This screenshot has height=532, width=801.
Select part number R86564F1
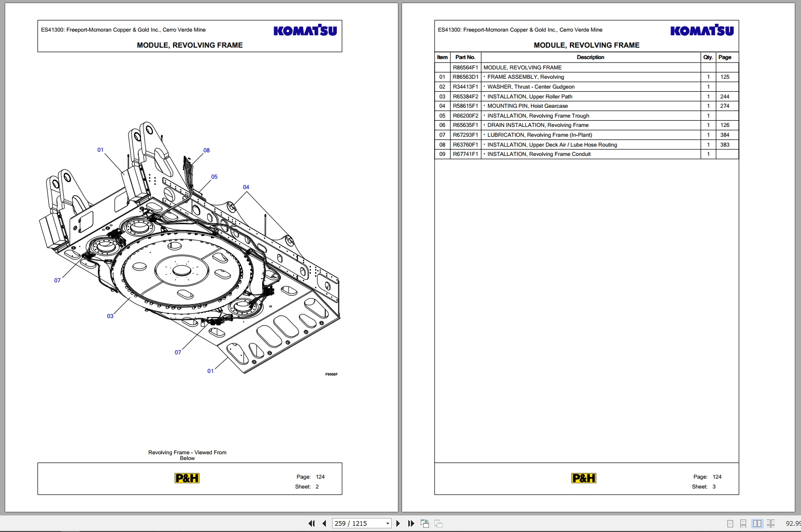point(465,67)
